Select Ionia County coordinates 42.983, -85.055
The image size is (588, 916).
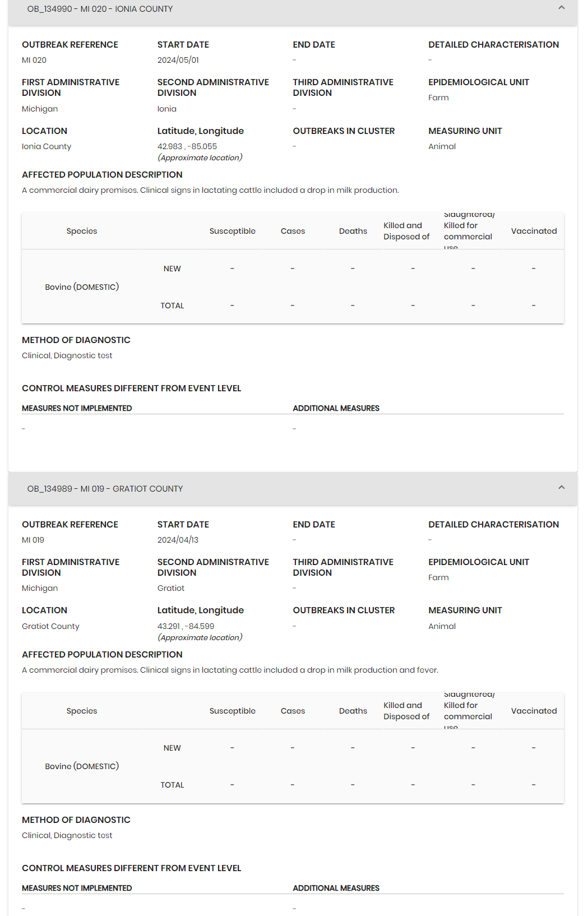tap(187, 146)
